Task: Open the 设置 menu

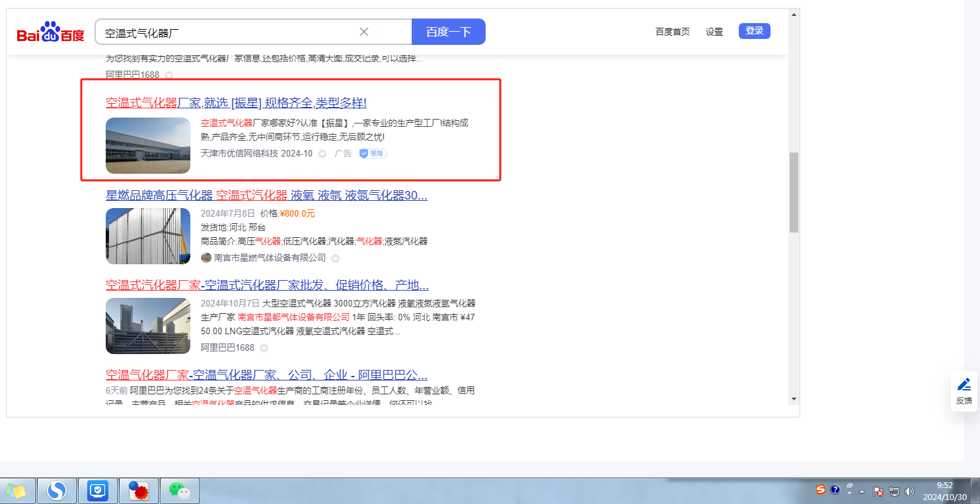Action: 714,32
